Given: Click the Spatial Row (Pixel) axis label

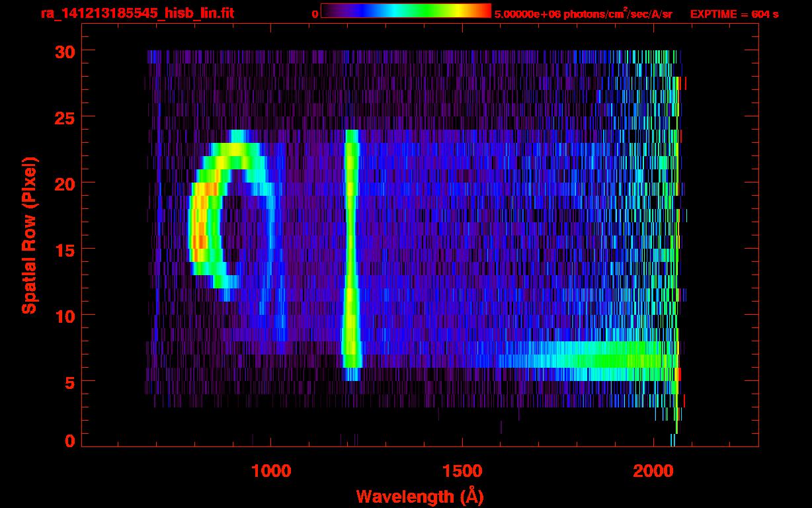Looking at the screenshot, I should (x=28, y=235).
